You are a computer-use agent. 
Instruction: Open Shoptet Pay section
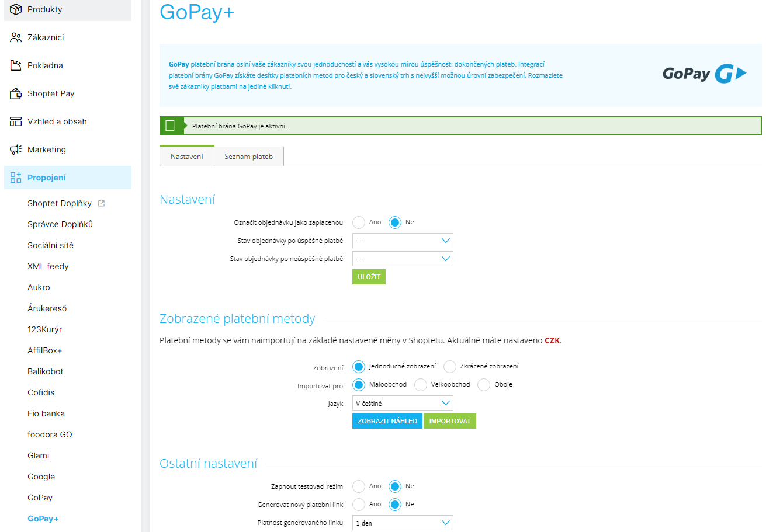68,93
